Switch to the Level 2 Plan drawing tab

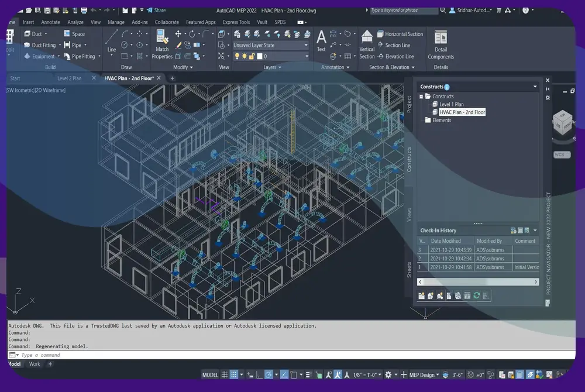[x=69, y=78]
